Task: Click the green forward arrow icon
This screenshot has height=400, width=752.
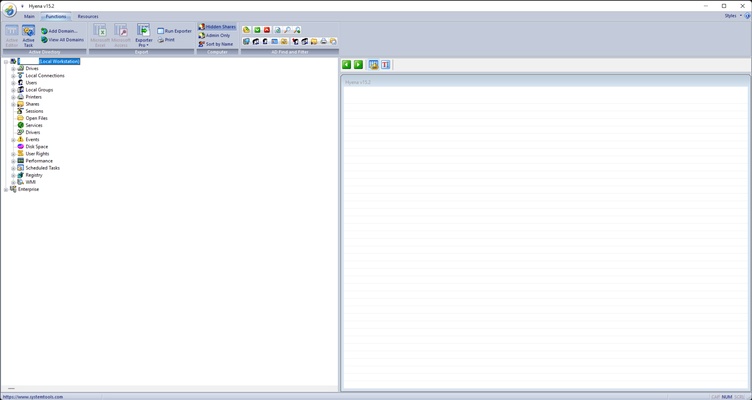Action: click(358, 65)
